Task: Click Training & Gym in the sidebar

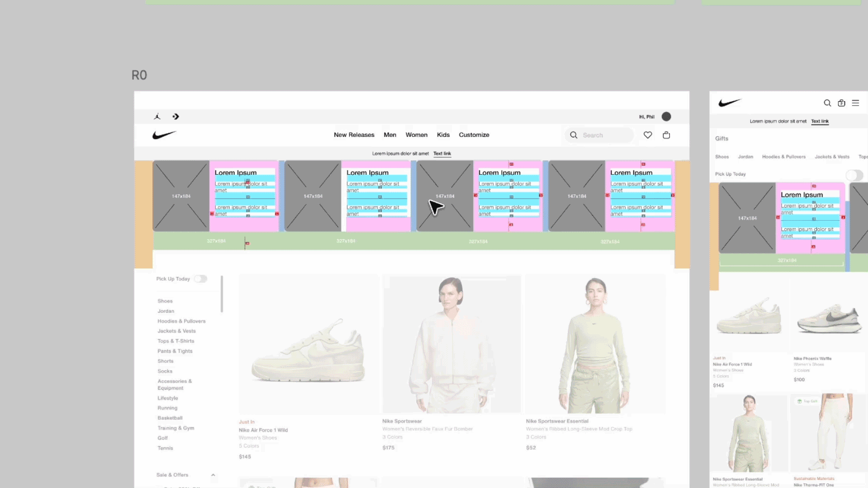Action: pyautogui.click(x=176, y=428)
